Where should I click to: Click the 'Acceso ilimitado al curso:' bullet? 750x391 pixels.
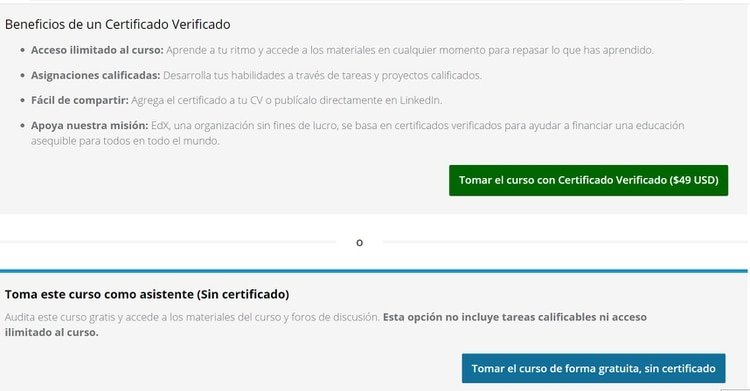[x=97, y=50]
